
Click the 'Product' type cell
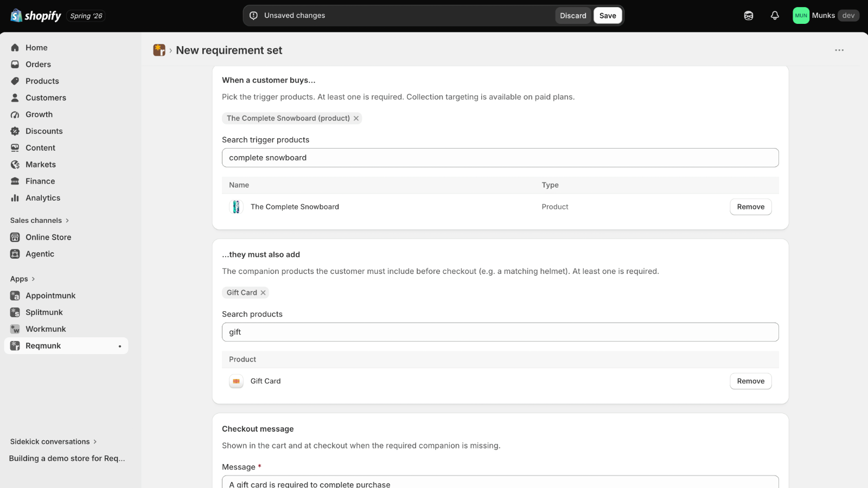pyautogui.click(x=555, y=207)
